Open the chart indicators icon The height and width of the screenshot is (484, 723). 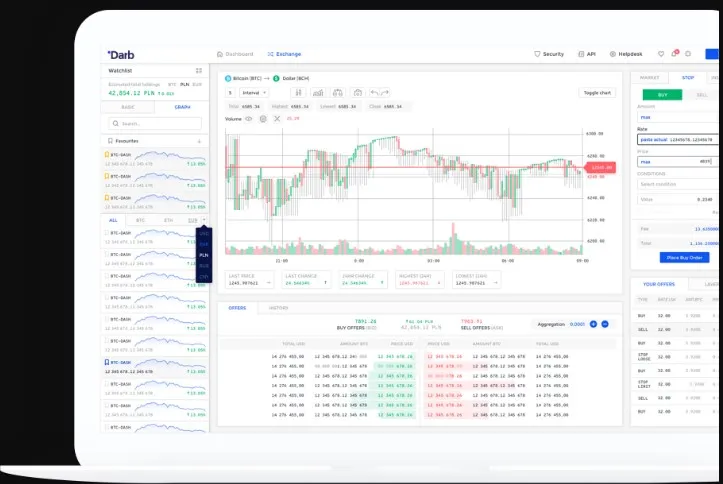pyautogui.click(x=318, y=93)
